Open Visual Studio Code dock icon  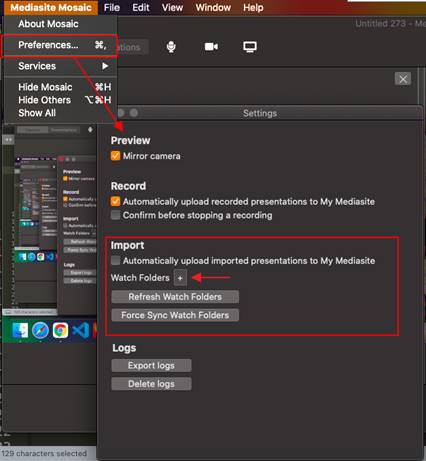coord(80,331)
